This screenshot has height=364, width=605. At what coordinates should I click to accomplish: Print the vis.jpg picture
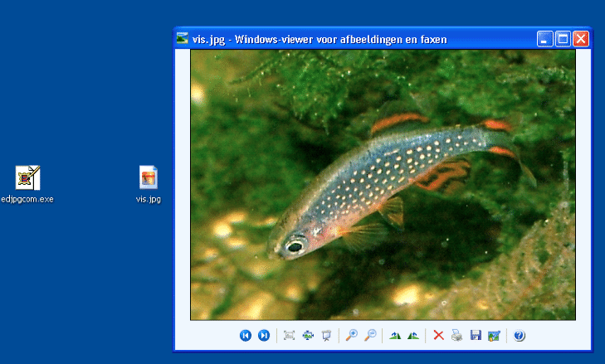coord(456,336)
